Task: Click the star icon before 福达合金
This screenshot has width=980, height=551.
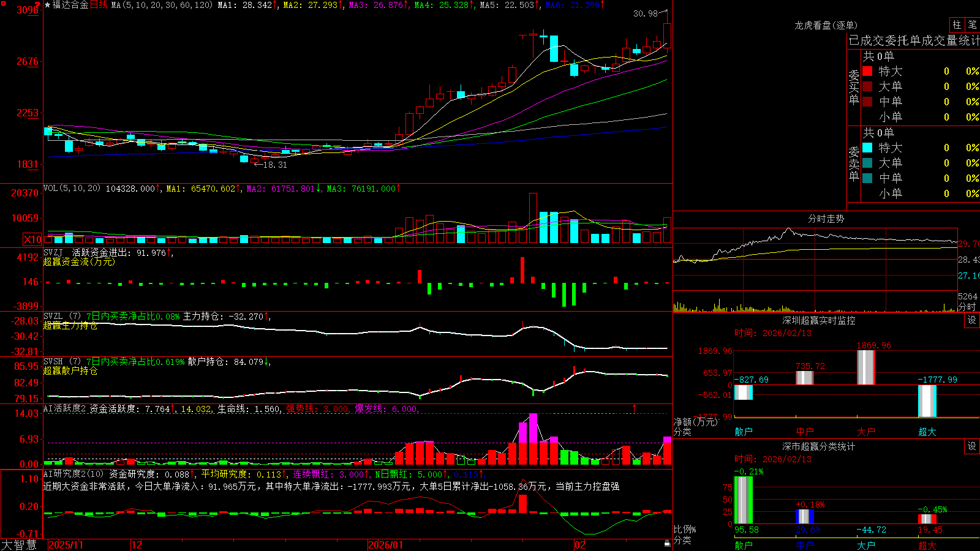Action: (x=47, y=5)
